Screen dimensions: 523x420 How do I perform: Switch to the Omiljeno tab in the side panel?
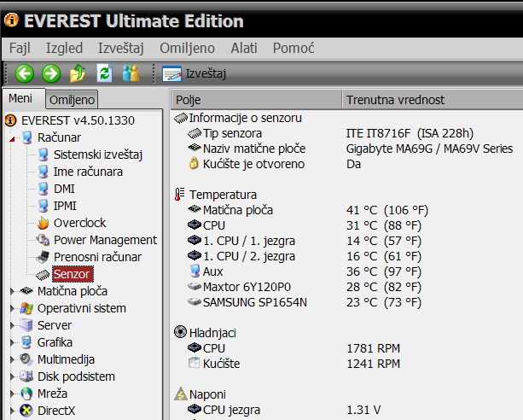pyautogui.click(x=72, y=100)
